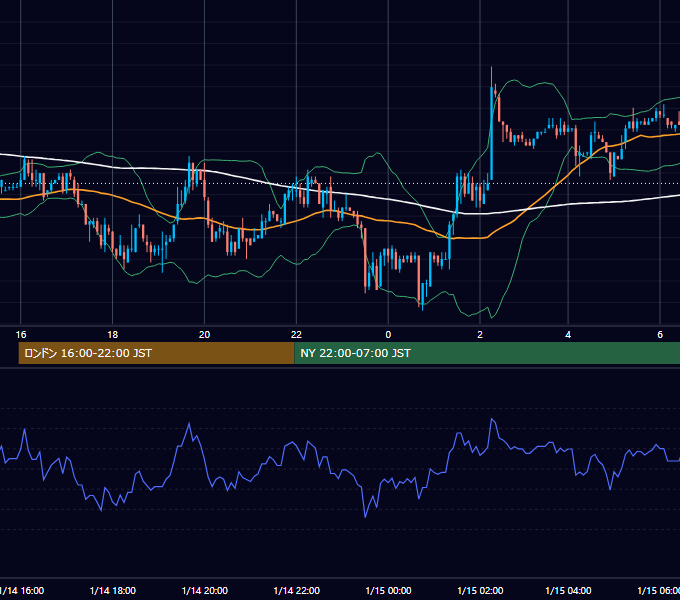Click the hour label 16 on the time axis
This screenshot has width=680, height=600.
click(21, 335)
